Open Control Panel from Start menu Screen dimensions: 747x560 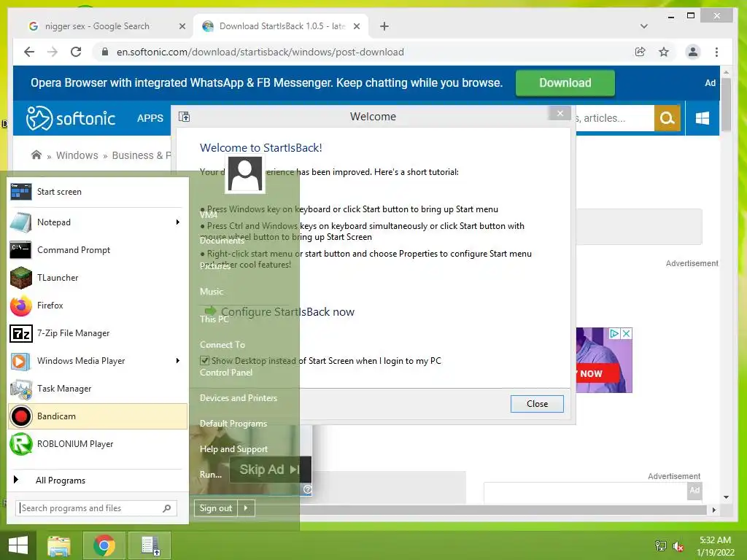(x=226, y=373)
